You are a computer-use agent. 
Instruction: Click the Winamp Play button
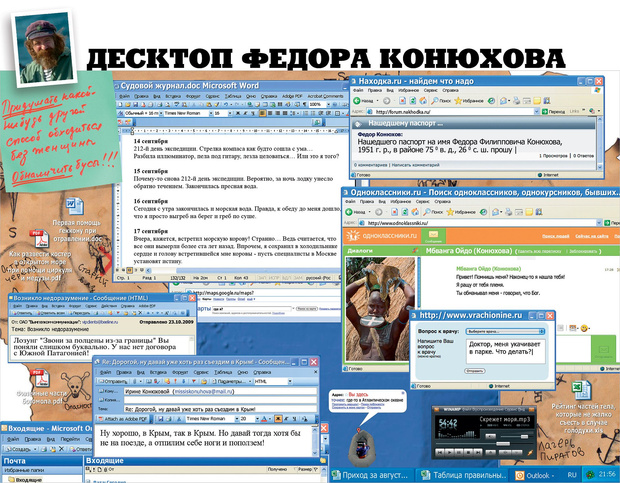[x=449, y=451]
